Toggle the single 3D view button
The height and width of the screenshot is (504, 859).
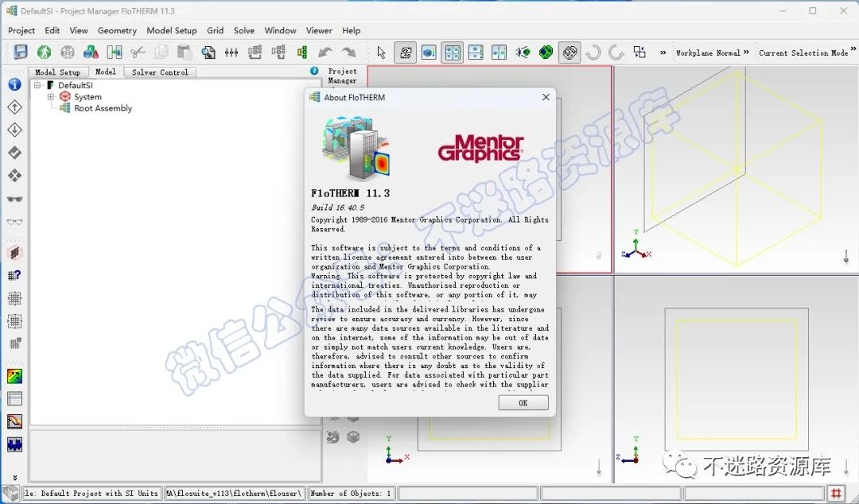(x=429, y=52)
